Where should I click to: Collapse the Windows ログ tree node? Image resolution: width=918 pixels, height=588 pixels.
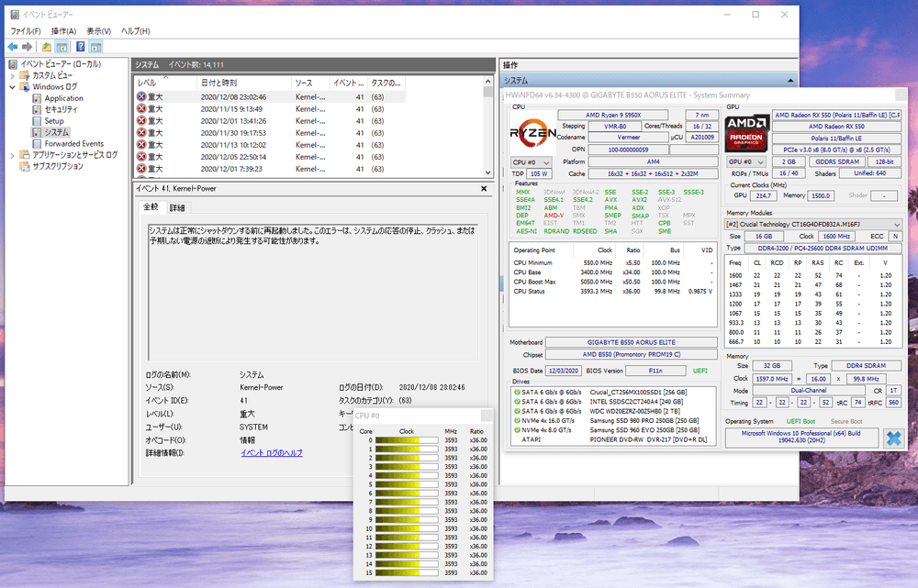pos(12,86)
